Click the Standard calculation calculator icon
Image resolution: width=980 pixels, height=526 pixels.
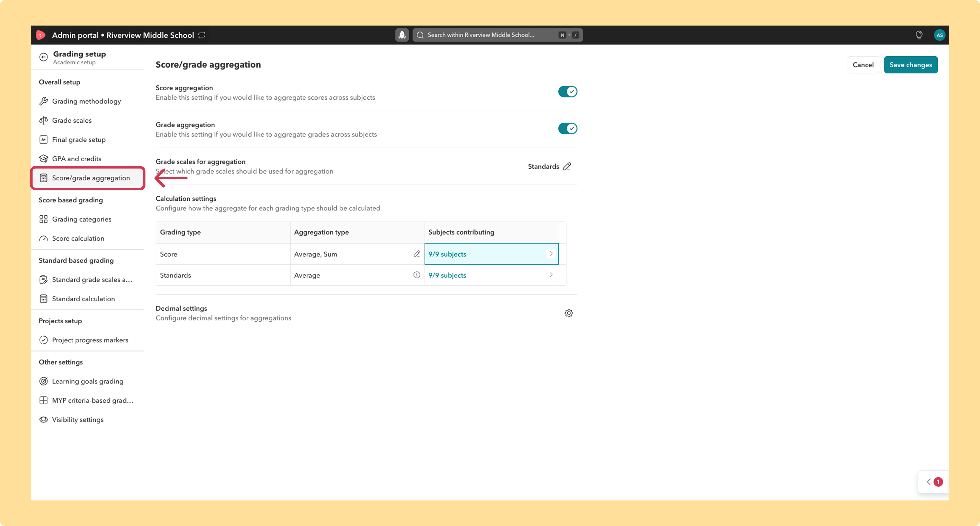44,299
